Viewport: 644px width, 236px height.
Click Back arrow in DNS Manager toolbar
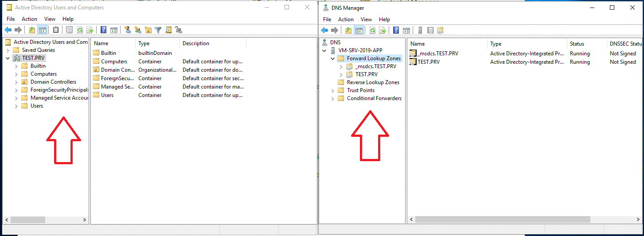point(324,30)
